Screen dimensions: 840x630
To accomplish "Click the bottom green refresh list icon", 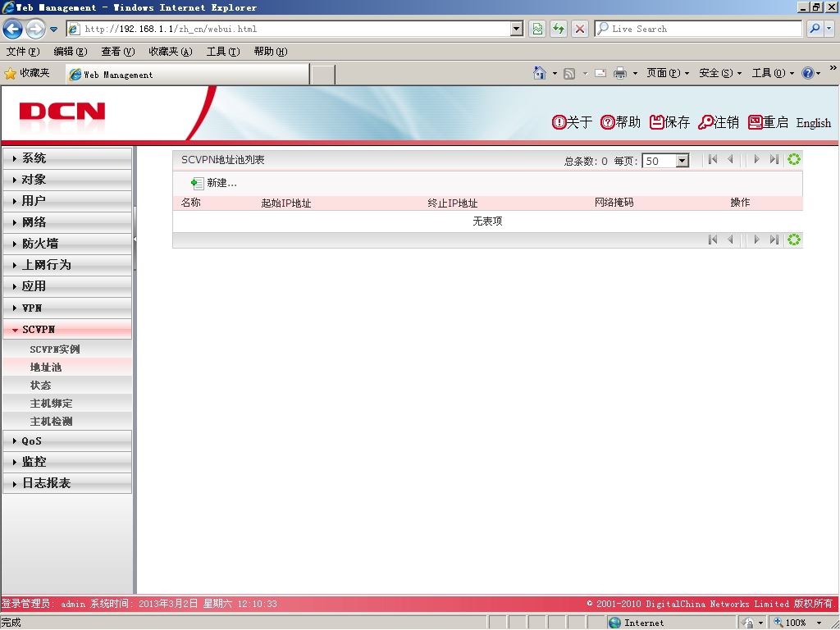I will coord(794,240).
